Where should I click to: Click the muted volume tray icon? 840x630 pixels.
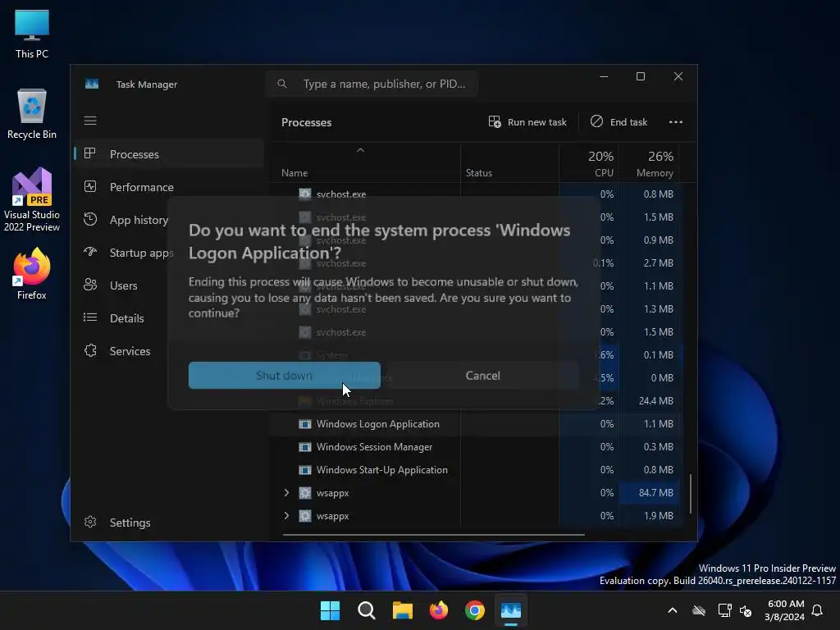coord(746,610)
